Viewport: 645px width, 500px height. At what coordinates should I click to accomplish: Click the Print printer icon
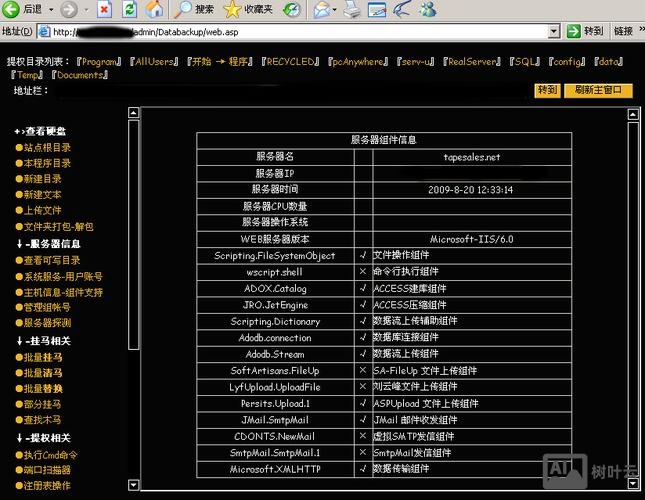pyautogui.click(x=352, y=9)
